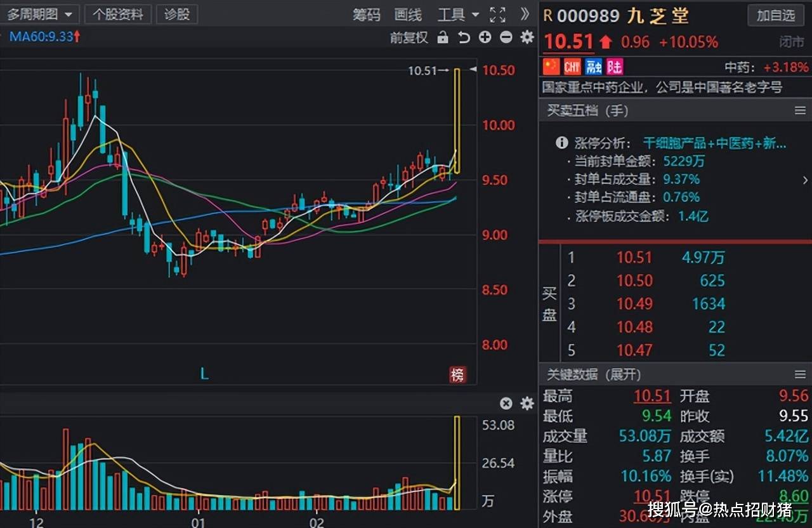
Task: Toggle 前复权 price adjustment mode
Action: [409, 37]
